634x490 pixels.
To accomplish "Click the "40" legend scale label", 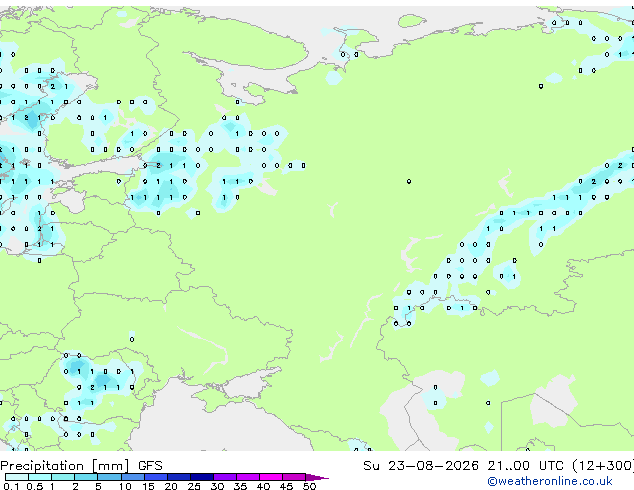I will click(263, 486).
